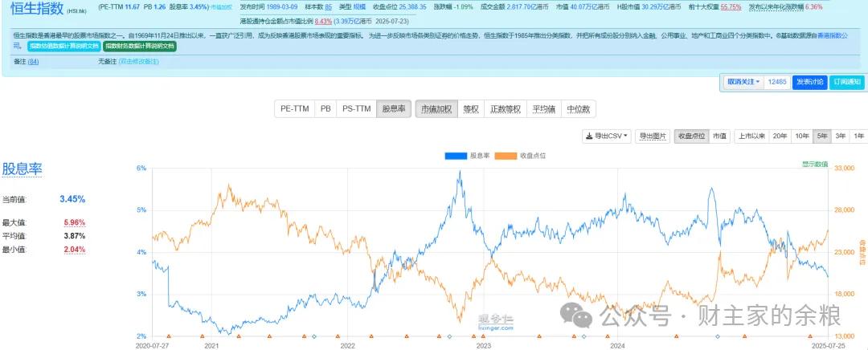Click the maximum value 5.96%
The image size is (868, 350).
[x=74, y=223]
